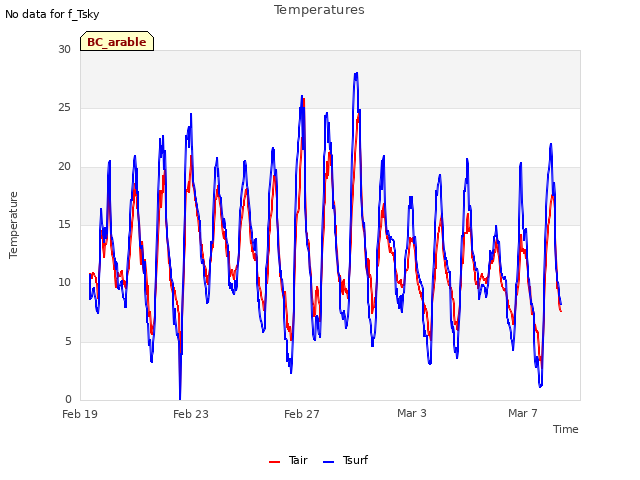Toggle the Tsurf series in legend
640x480 pixels.
point(345,460)
